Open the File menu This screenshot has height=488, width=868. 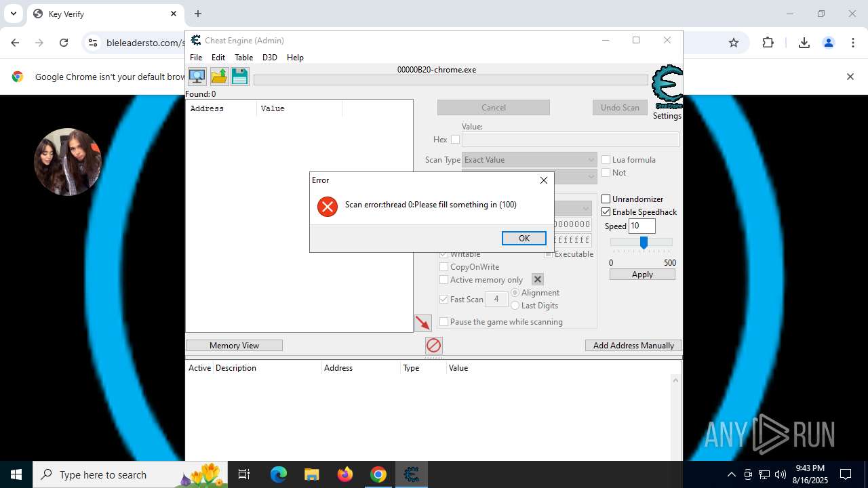(x=196, y=58)
